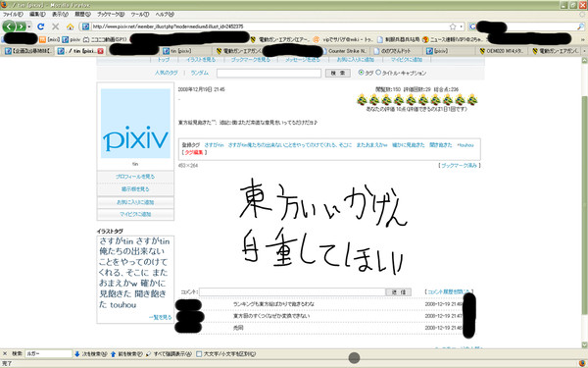Viewport: 588px width, 368px height.
Task: Rate with the last Christmas tree icon
Action: click(472, 100)
